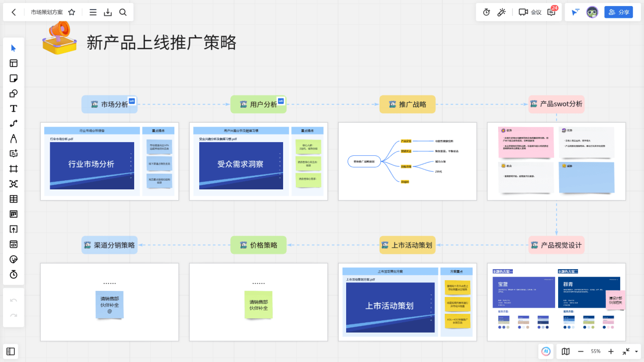Select the blue 请销售部伙伴补全 sticky note
This screenshot has height=362, width=644.
click(109, 305)
